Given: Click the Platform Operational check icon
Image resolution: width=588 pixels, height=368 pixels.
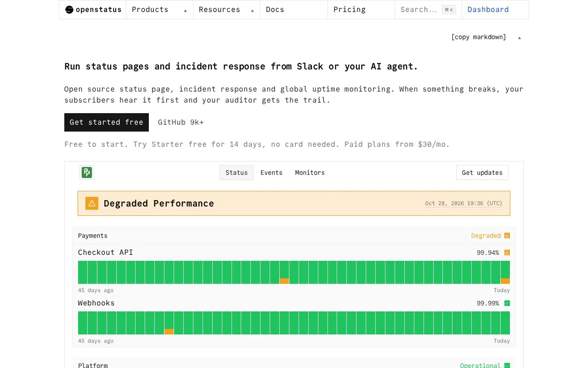Looking at the screenshot, I should (507, 365).
